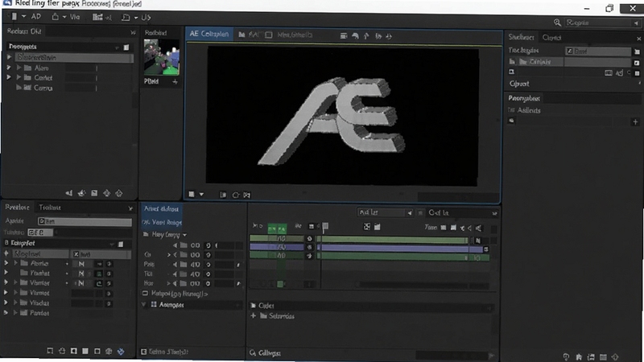Click the search input field at top right
The height and width of the screenshot is (362, 644).
(602, 23)
